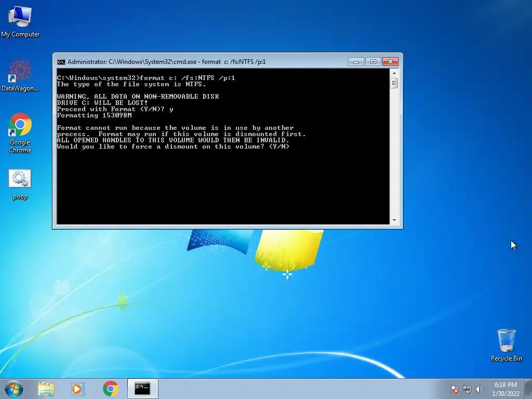The width and height of the screenshot is (532, 399).
Task: Open the volume speaker tray icon
Action: pyautogui.click(x=479, y=389)
